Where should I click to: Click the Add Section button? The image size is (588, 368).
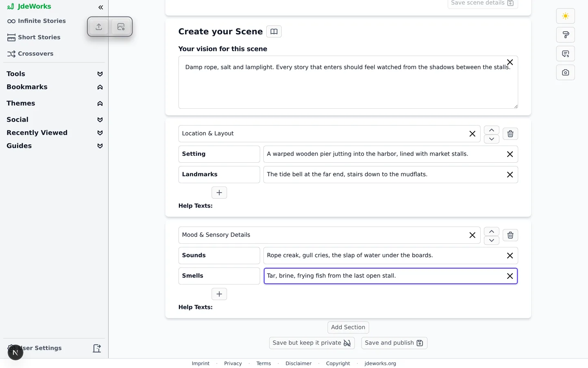348,328
